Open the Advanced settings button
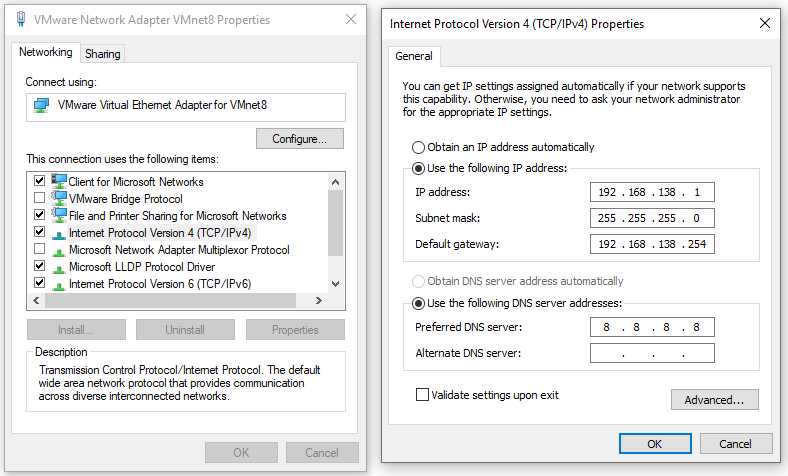 [x=714, y=400]
